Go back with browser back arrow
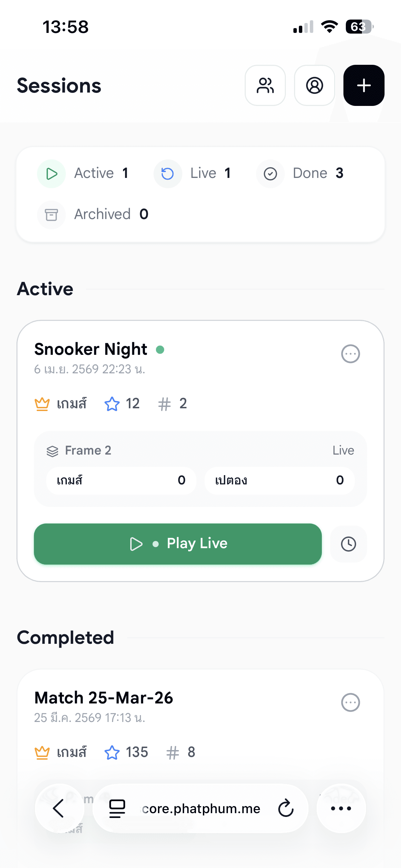The width and height of the screenshot is (401, 868). [59, 808]
